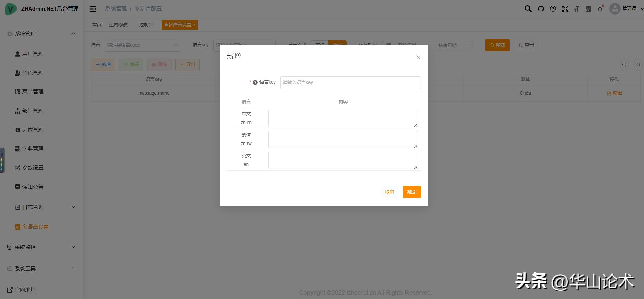Expand the 日志管理 submenu chevron
This screenshot has width=644, height=299.
(x=73, y=207)
